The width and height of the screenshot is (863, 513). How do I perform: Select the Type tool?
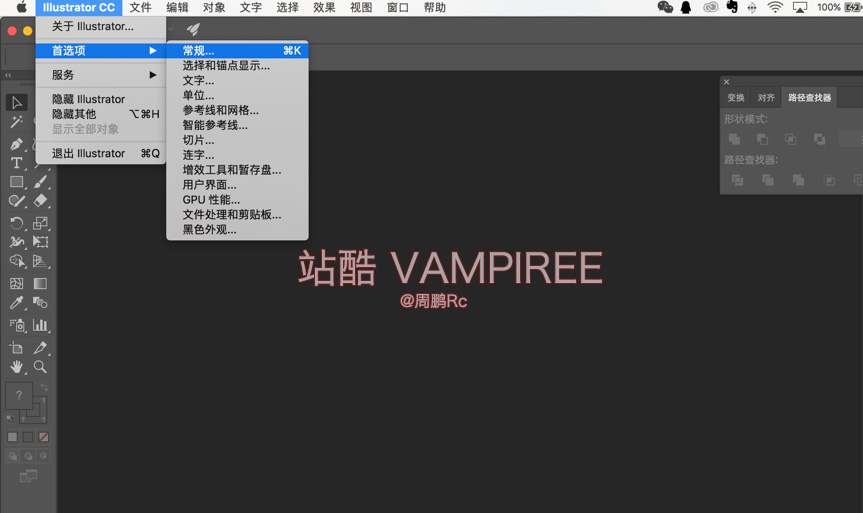pos(17,163)
